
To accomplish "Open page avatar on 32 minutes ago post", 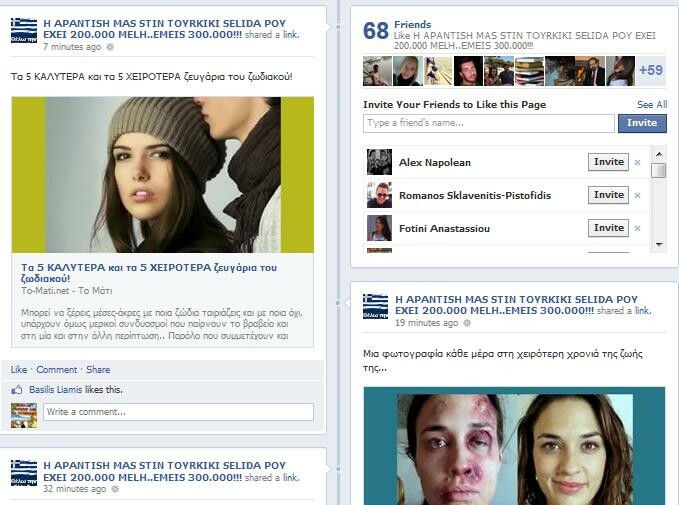I will (x=24, y=473).
